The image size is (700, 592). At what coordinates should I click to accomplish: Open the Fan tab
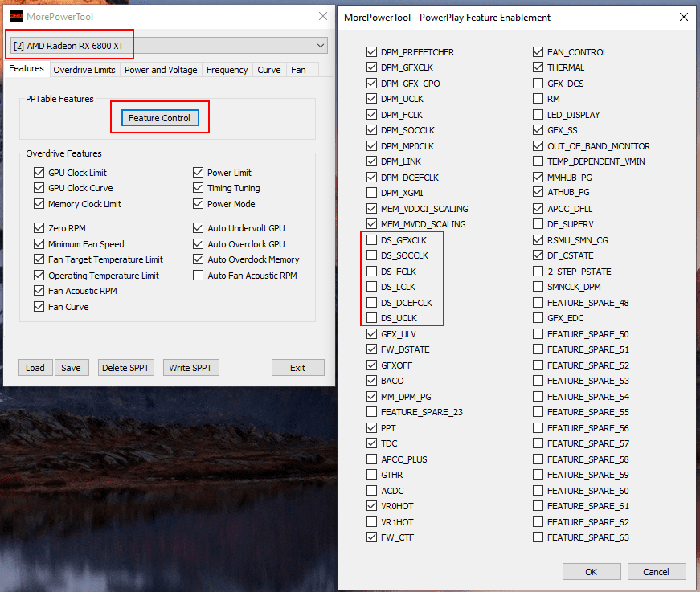coord(298,70)
